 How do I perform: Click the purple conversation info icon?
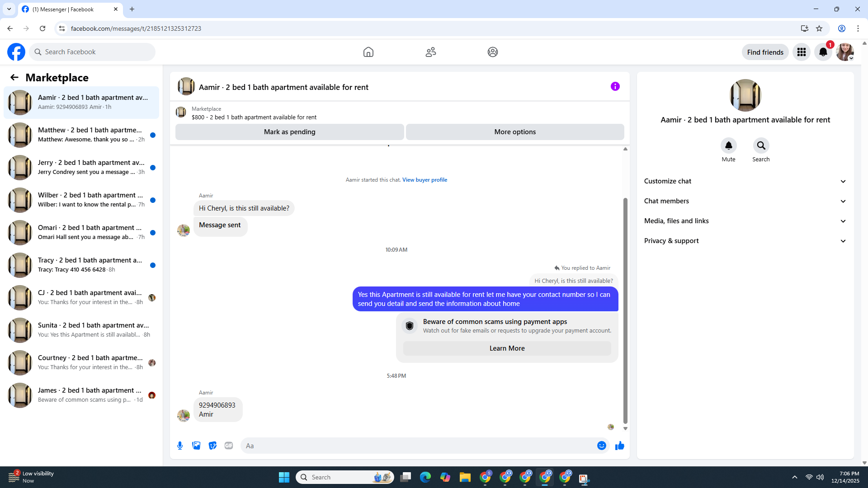pos(615,86)
